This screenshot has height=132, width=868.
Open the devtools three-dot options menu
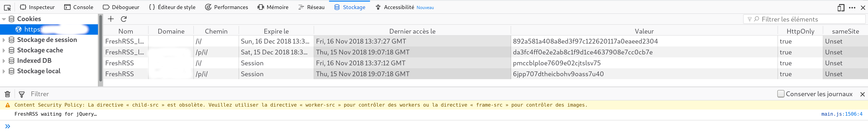pyautogui.click(x=852, y=7)
